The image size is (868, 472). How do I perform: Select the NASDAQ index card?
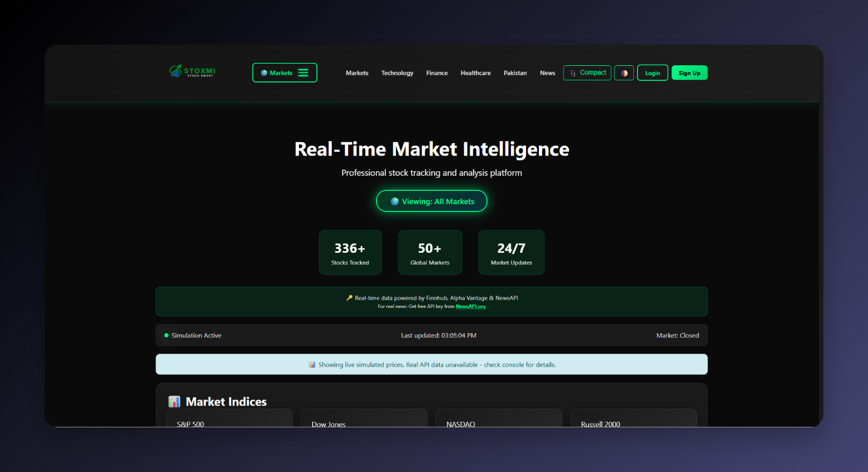coord(499,420)
